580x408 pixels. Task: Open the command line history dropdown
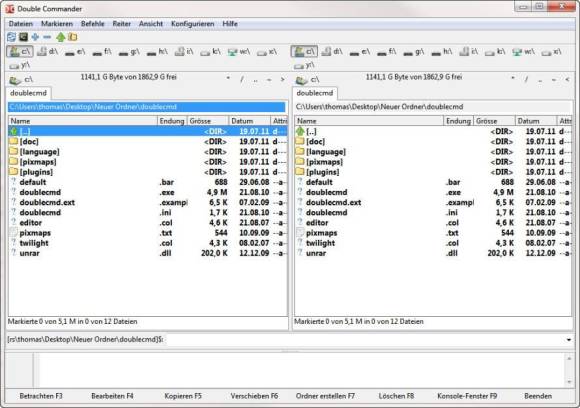point(569,340)
